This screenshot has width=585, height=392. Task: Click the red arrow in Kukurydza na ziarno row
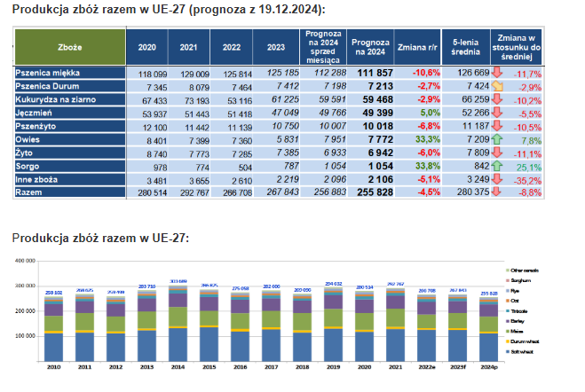(499, 100)
